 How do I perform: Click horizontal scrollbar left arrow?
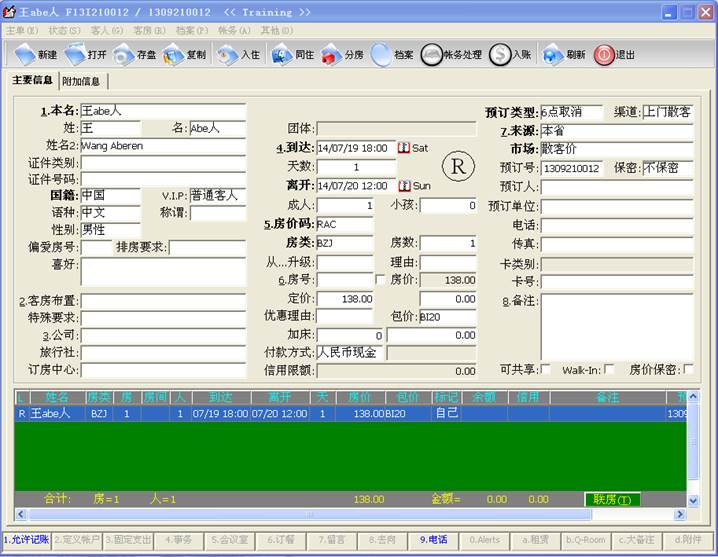coord(21,514)
